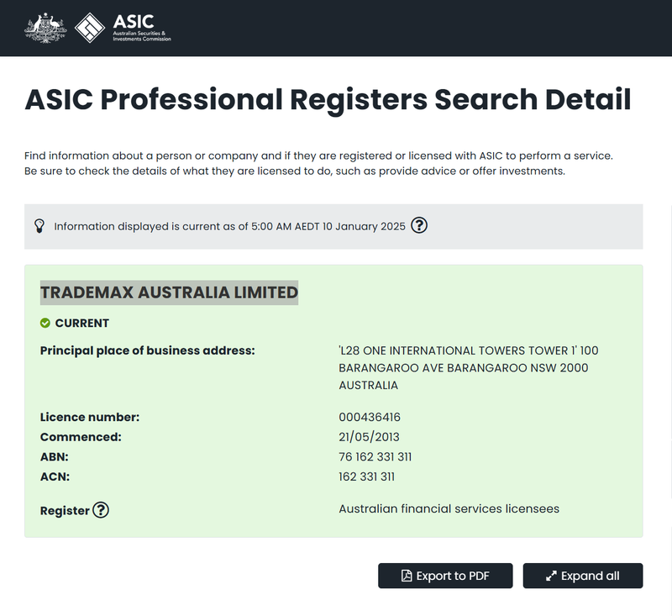
Task: Open help icon beside information current date
Action: (x=418, y=225)
